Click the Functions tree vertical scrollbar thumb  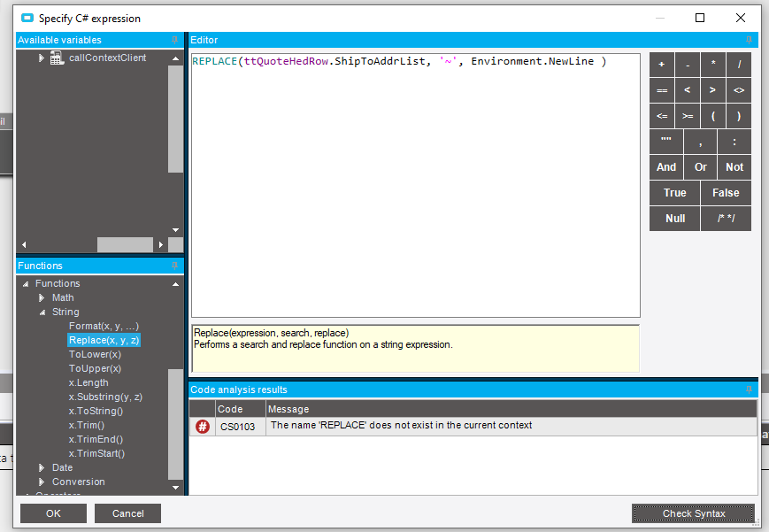click(175, 425)
